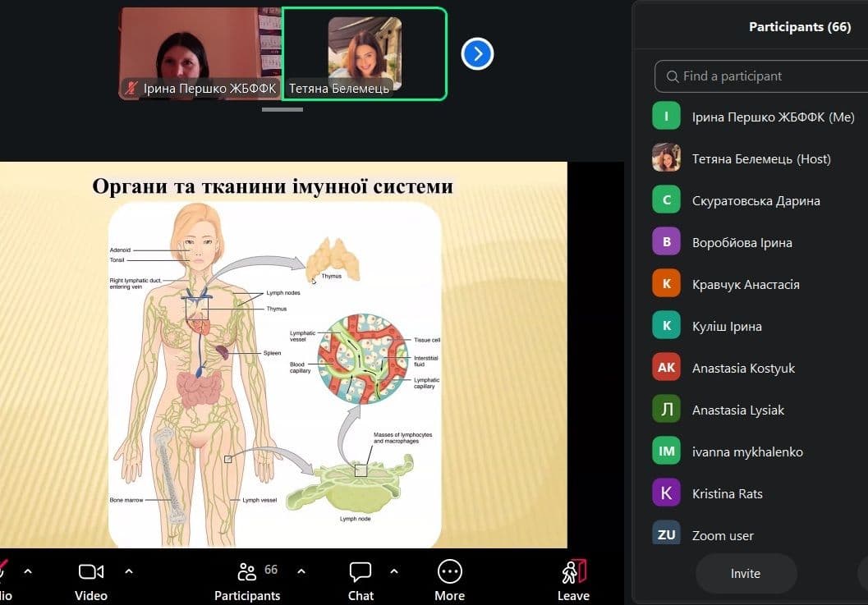Expand the Chat options caret

pos(394,571)
